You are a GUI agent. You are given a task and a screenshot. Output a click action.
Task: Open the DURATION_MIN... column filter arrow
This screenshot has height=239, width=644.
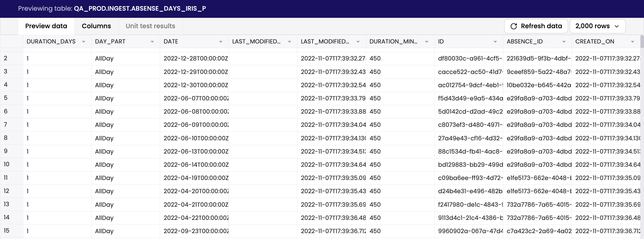point(427,42)
